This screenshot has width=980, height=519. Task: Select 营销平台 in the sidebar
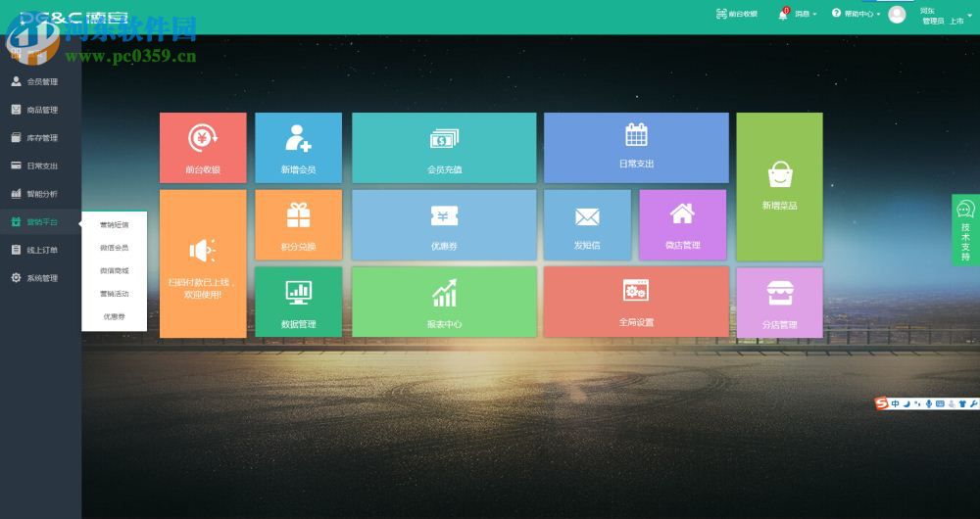pyautogui.click(x=40, y=221)
